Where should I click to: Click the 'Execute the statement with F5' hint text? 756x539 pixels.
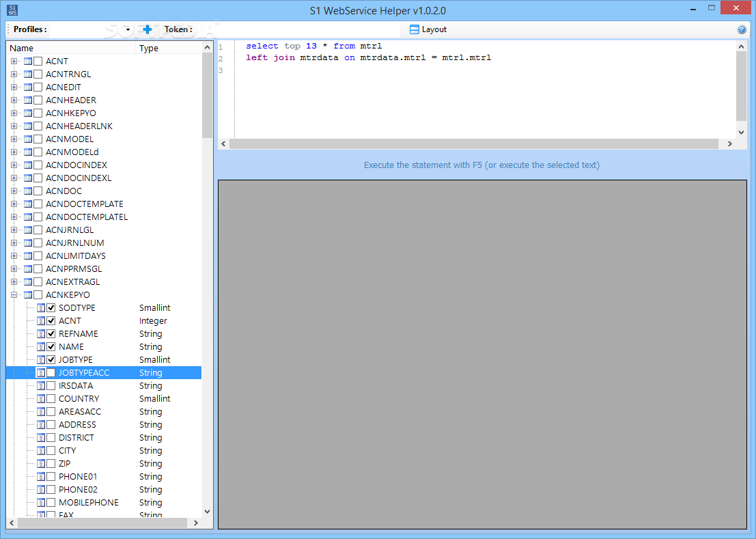click(481, 165)
